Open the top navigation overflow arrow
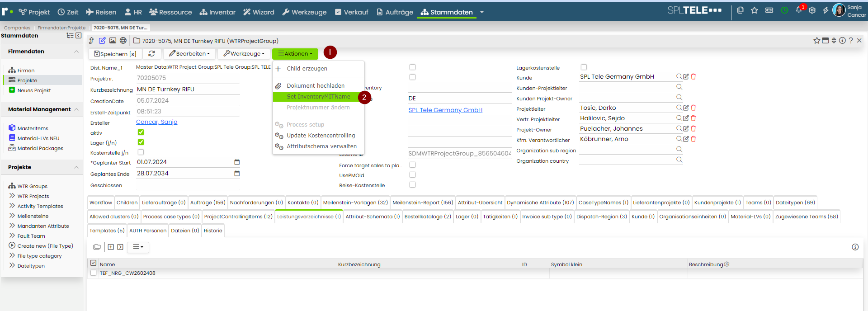868x311 pixels. click(x=482, y=12)
